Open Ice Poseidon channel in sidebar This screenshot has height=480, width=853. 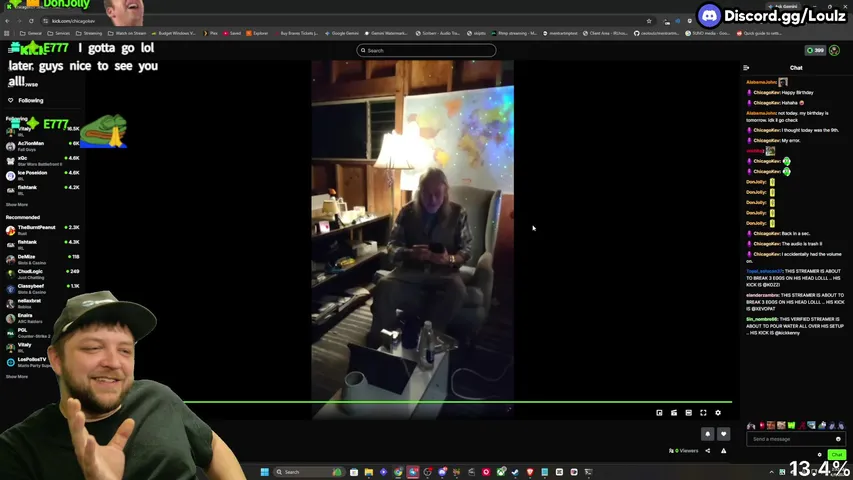coord(42,175)
